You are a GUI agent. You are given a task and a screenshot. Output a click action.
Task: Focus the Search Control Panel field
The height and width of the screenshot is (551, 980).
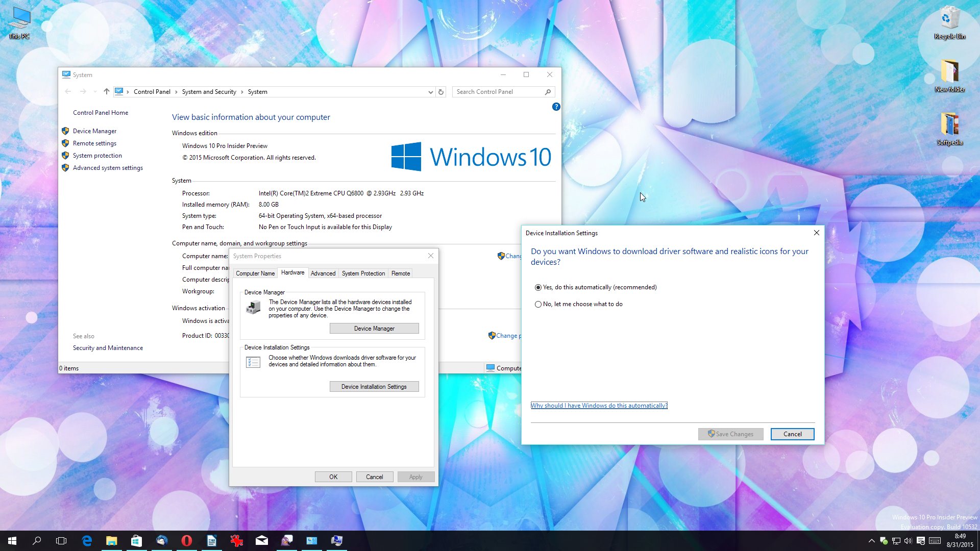pos(498,92)
